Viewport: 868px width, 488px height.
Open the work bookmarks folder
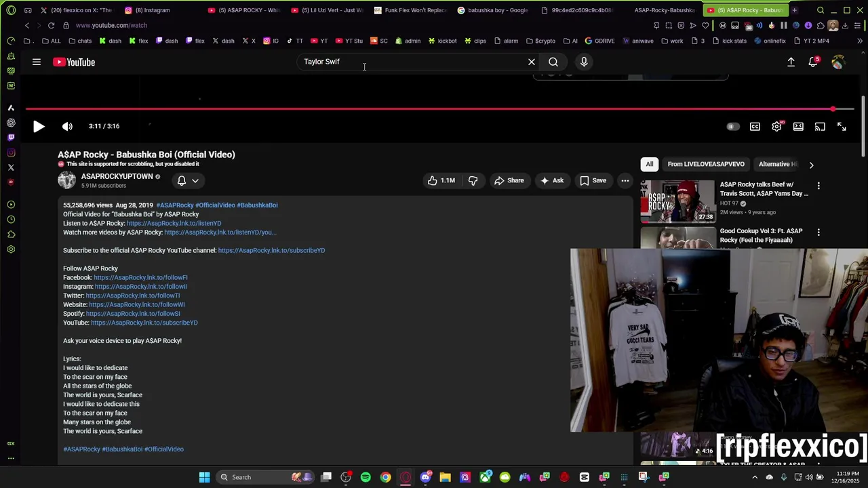(x=672, y=41)
